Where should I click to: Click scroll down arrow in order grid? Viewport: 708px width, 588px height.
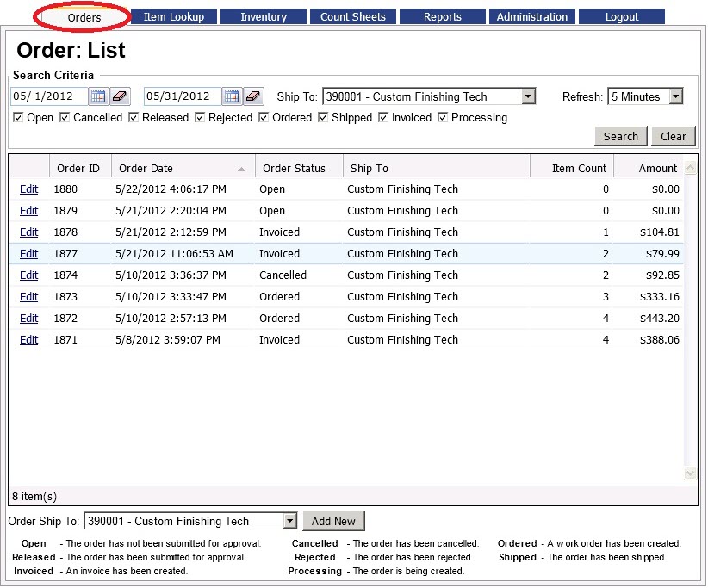click(x=690, y=473)
